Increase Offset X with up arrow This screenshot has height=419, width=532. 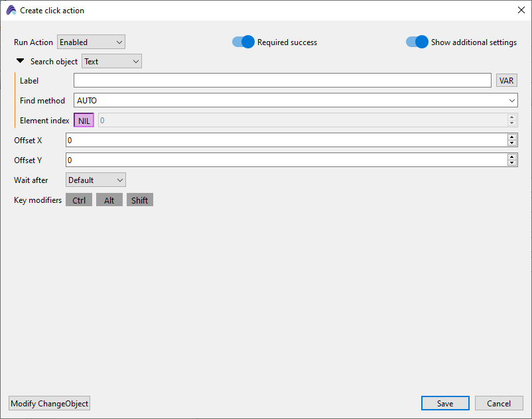(x=512, y=137)
